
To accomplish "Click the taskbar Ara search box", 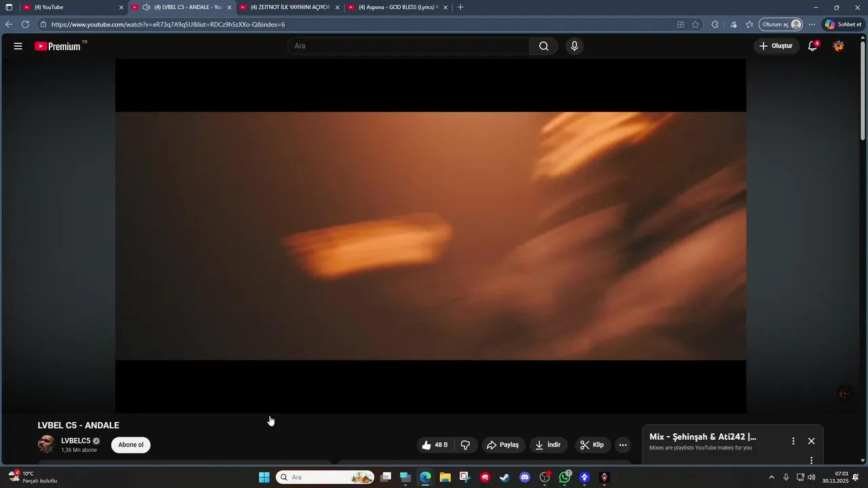I will [325, 477].
